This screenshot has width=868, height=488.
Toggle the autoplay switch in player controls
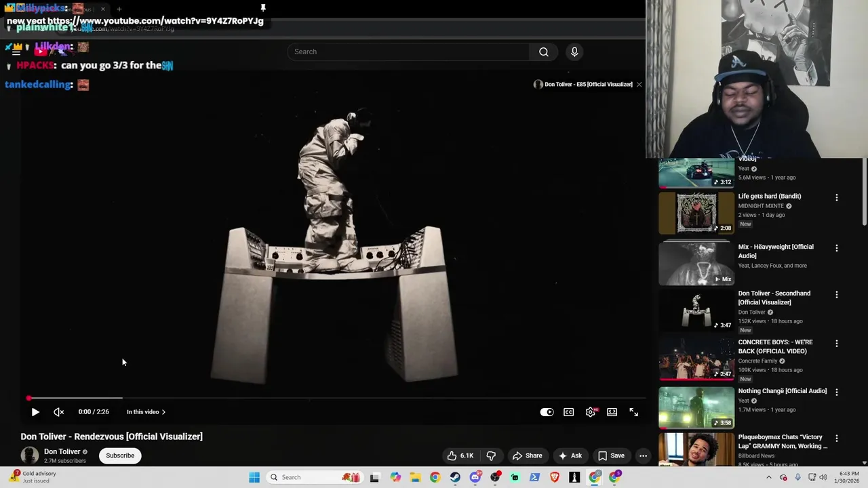tap(547, 412)
